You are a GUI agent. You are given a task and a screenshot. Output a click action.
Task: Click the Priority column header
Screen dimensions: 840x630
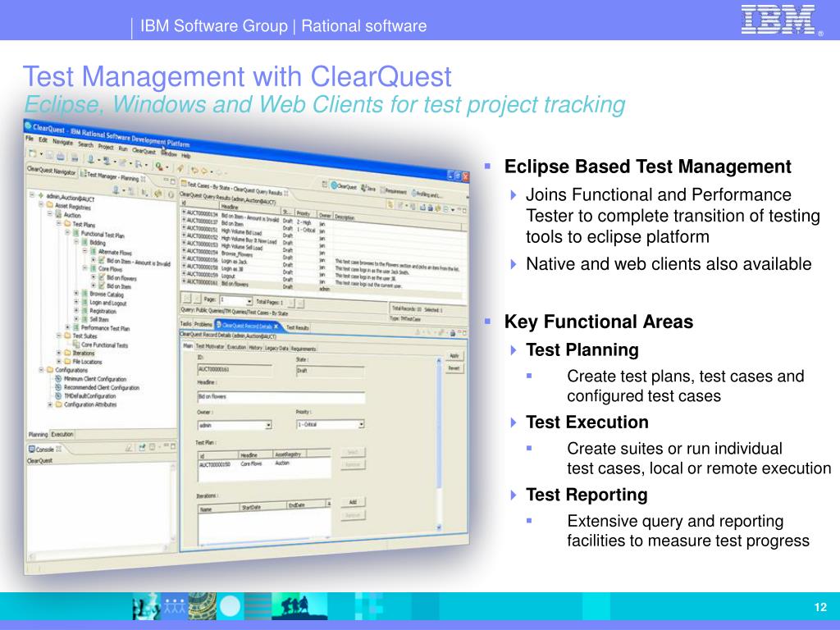(304, 213)
